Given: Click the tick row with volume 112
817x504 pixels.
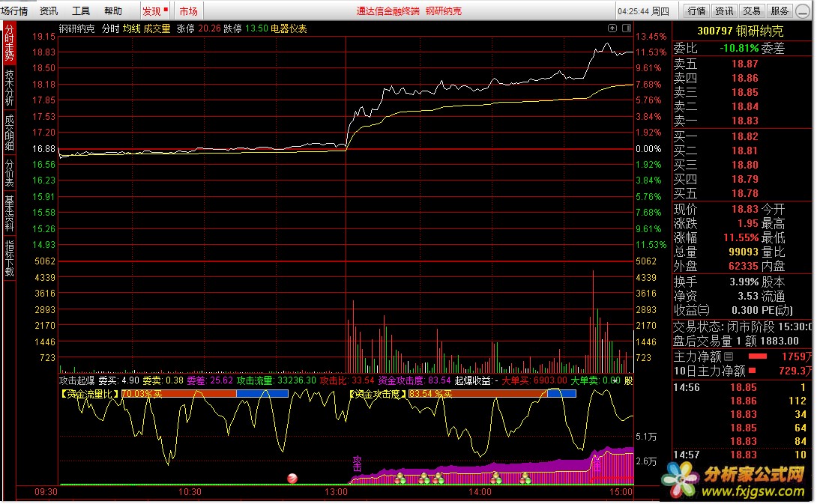Looking at the screenshot, I should click(769, 401).
